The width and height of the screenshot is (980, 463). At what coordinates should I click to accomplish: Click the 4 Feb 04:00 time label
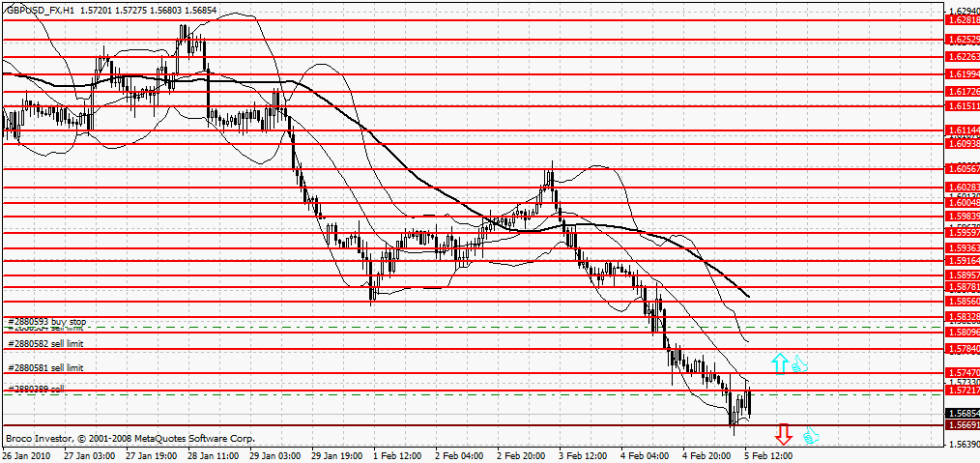coord(645,457)
